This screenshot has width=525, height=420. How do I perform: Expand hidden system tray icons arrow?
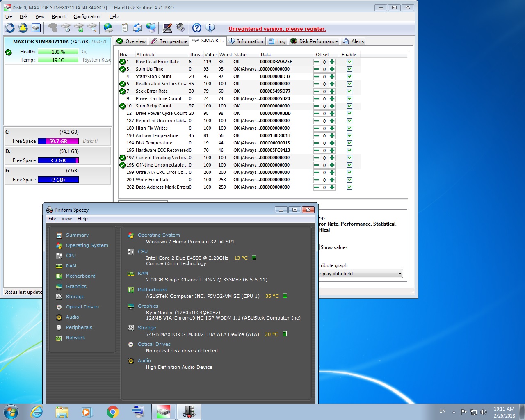[x=454, y=412]
